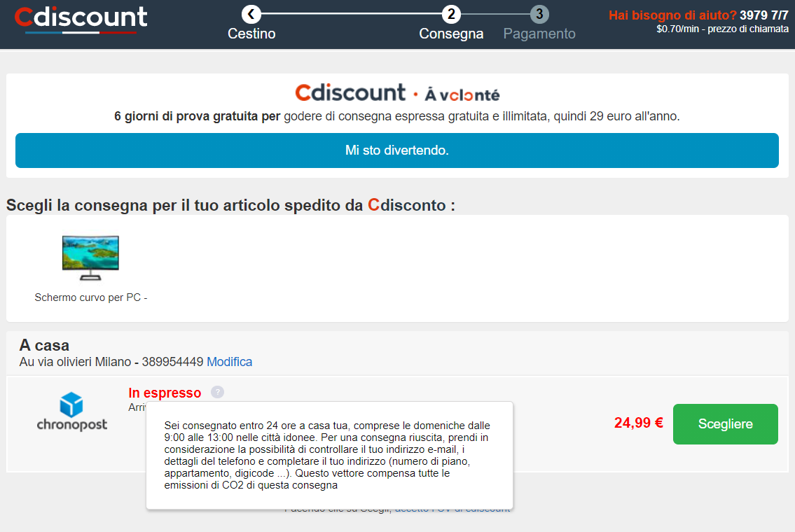Go to the Cestino step label
The width and height of the screenshot is (795, 532).
click(x=251, y=34)
